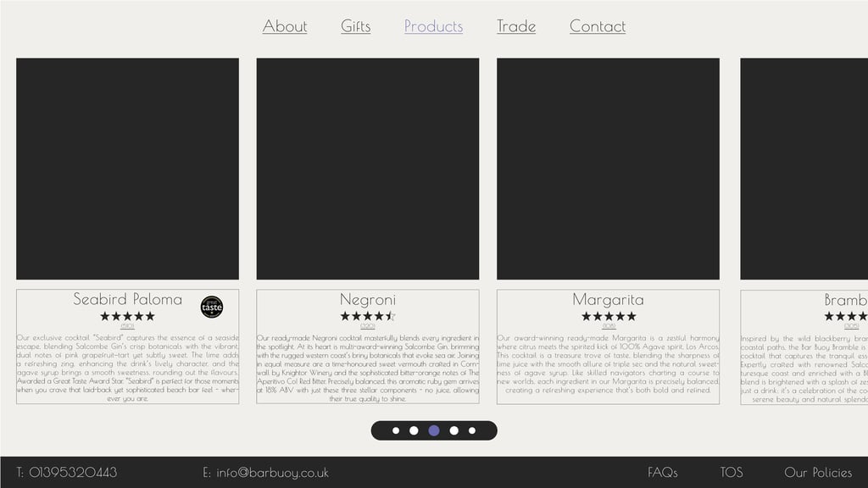Click the Seabird Paloma description text

click(x=127, y=368)
